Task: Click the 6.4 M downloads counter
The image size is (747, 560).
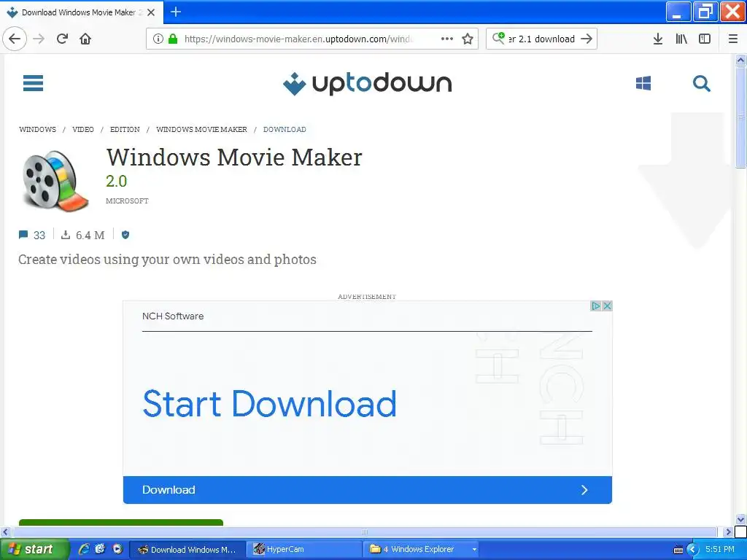Action: [83, 235]
